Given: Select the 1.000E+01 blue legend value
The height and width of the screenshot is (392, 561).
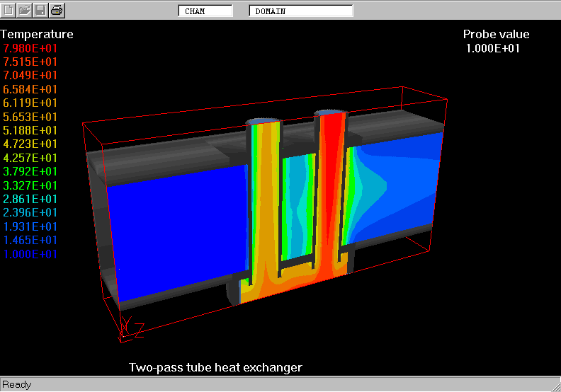Looking at the screenshot, I should (30, 254).
